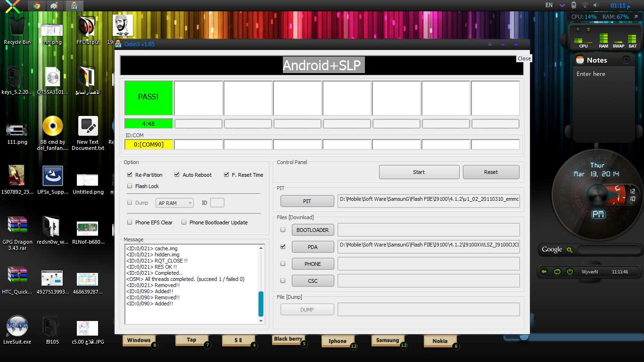Click the PDA file path field

click(429, 247)
